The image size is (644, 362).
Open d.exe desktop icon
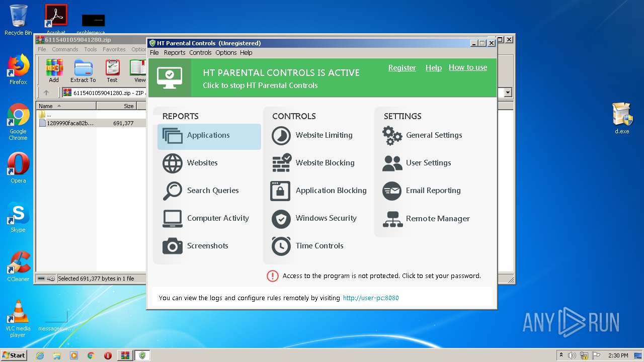[x=622, y=118]
